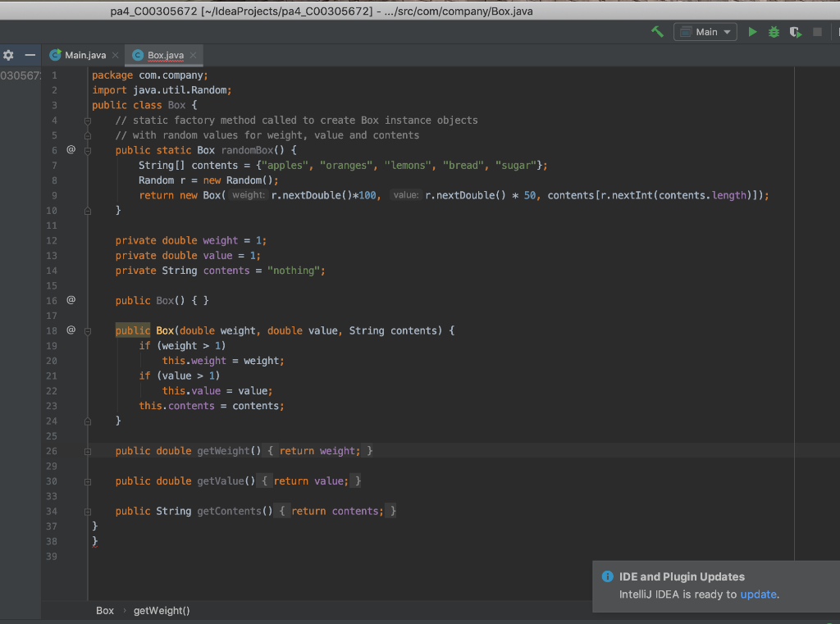This screenshot has height=624, width=840.
Task: Expand the folded getContents method
Action: click(87, 512)
